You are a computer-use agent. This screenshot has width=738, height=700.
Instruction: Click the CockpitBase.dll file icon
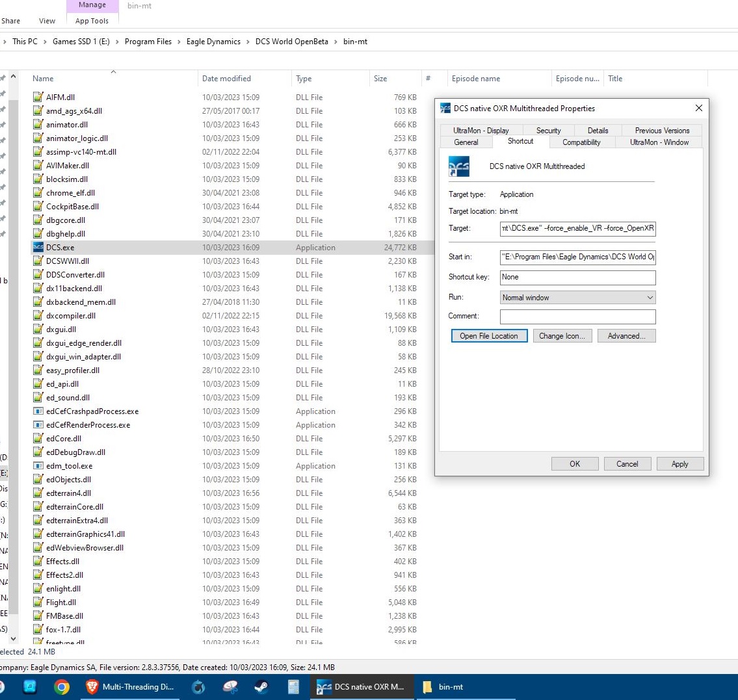(38, 207)
